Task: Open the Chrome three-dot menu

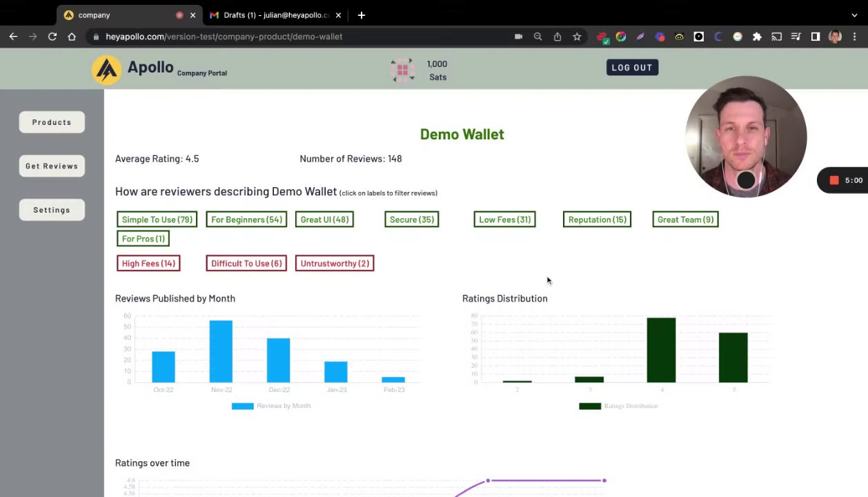Action: coord(854,37)
